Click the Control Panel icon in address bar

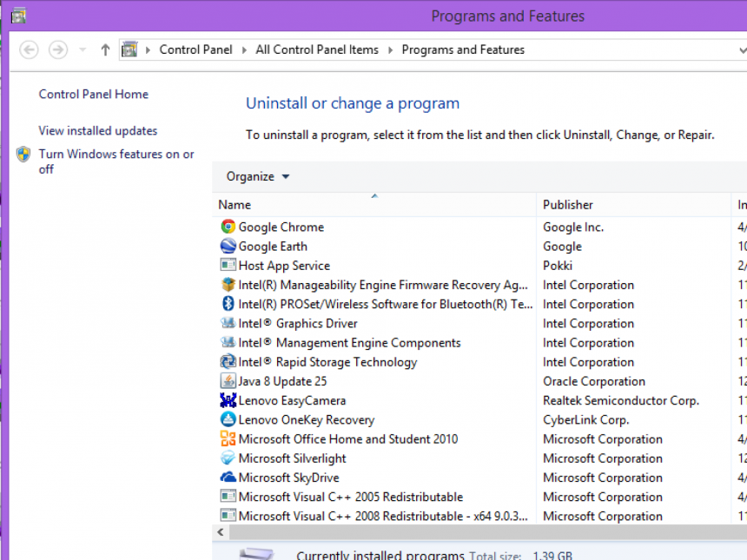[x=129, y=49]
